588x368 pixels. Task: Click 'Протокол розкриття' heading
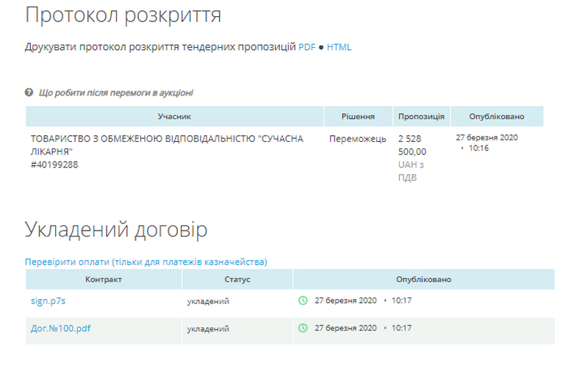(123, 15)
